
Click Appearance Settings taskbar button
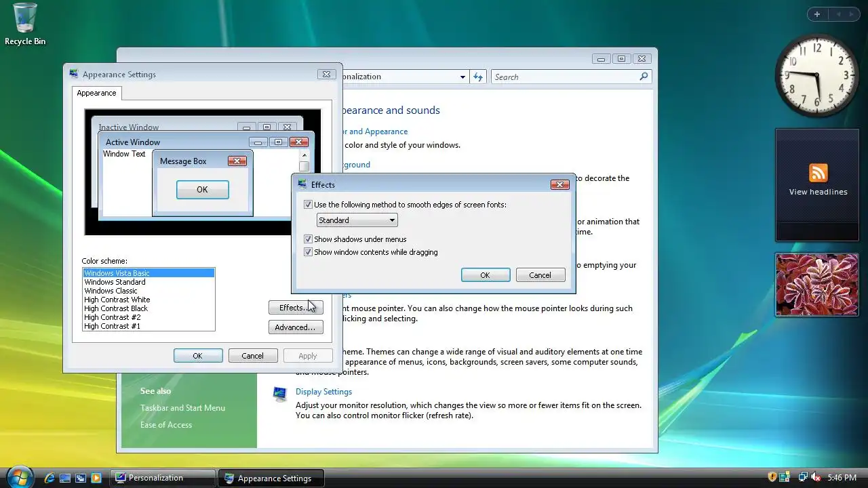(x=271, y=478)
